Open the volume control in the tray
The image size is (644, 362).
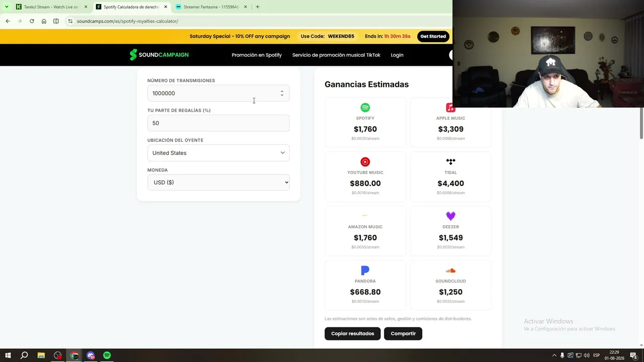[x=587, y=355]
